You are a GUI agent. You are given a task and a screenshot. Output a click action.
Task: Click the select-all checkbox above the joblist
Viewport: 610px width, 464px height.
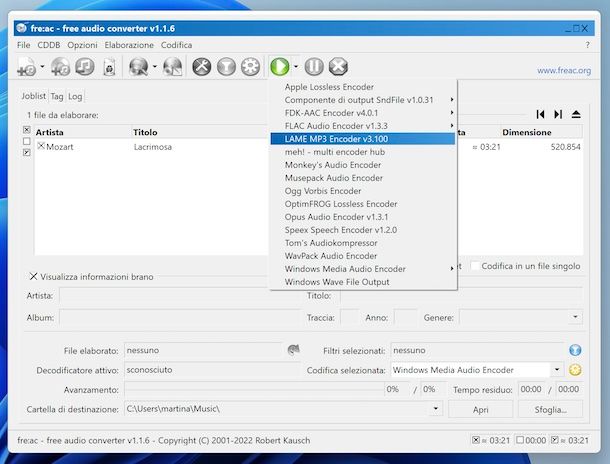click(x=26, y=130)
